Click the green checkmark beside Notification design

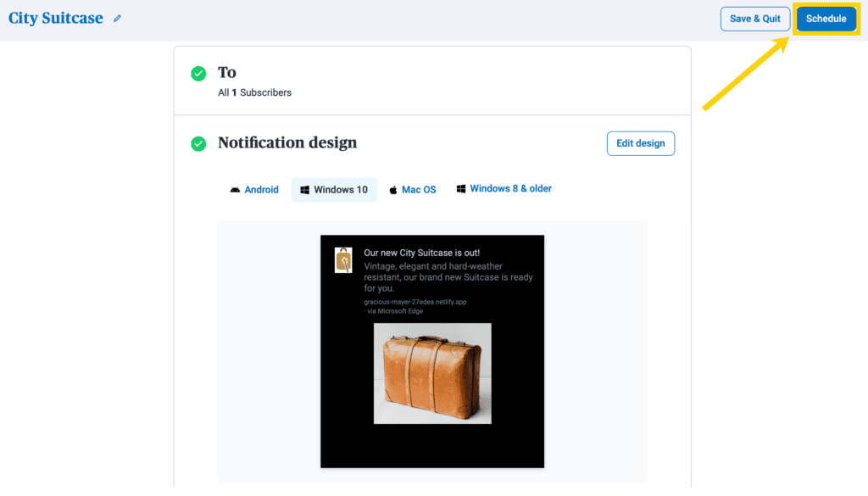point(198,144)
